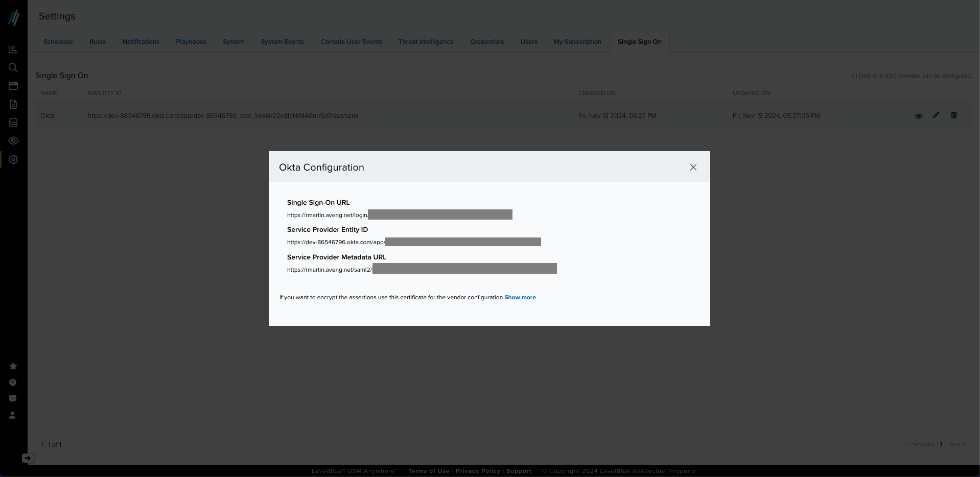Open the document reports icon in sidebar
980x477 pixels.
click(x=13, y=104)
